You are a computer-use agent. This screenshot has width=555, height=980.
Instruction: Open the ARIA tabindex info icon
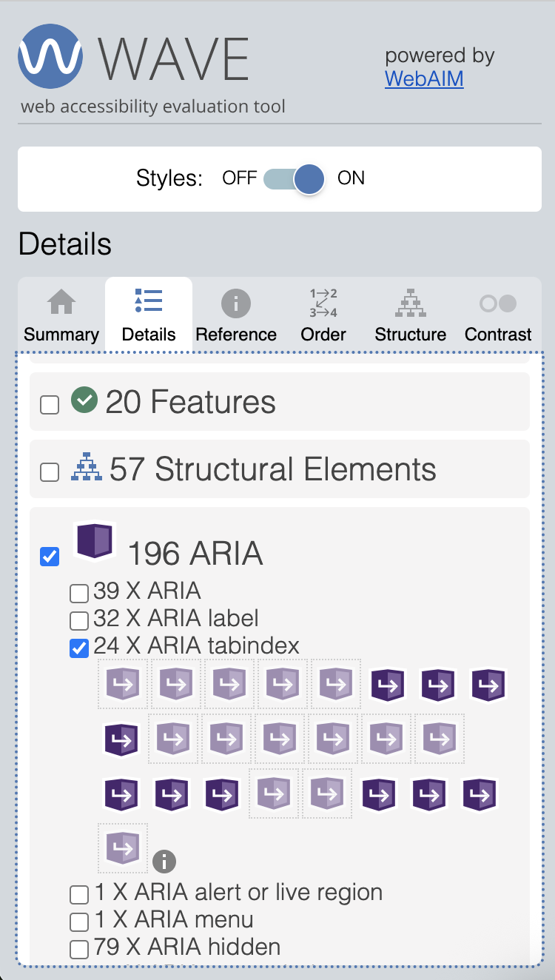pyautogui.click(x=164, y=861)
